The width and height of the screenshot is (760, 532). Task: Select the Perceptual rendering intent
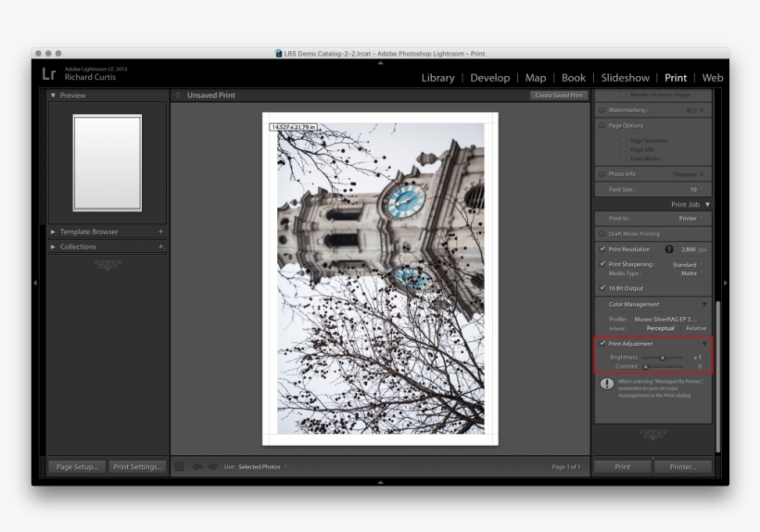(x=660, y=328)
